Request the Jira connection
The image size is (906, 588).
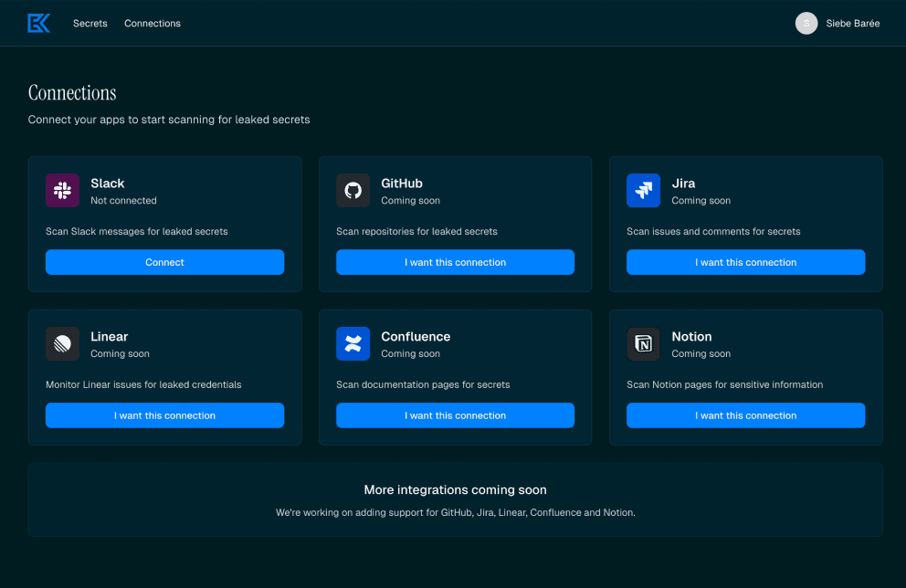[x=745, y=262]
